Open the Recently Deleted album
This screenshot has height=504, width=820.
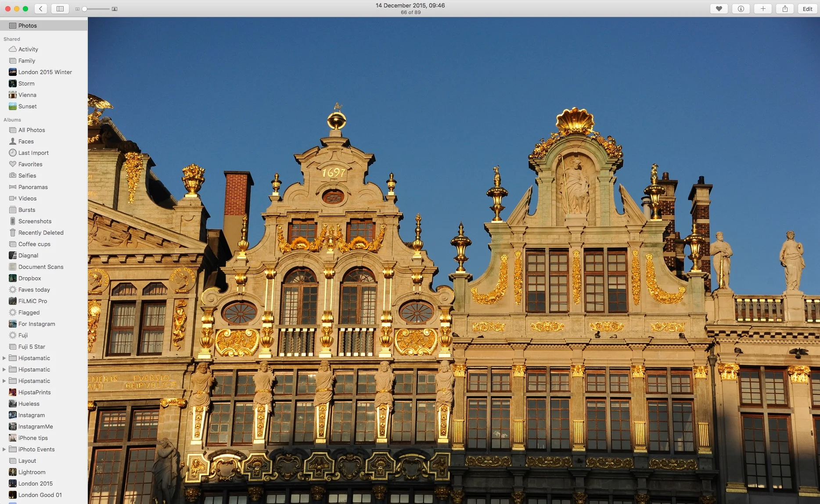point(41,232)
